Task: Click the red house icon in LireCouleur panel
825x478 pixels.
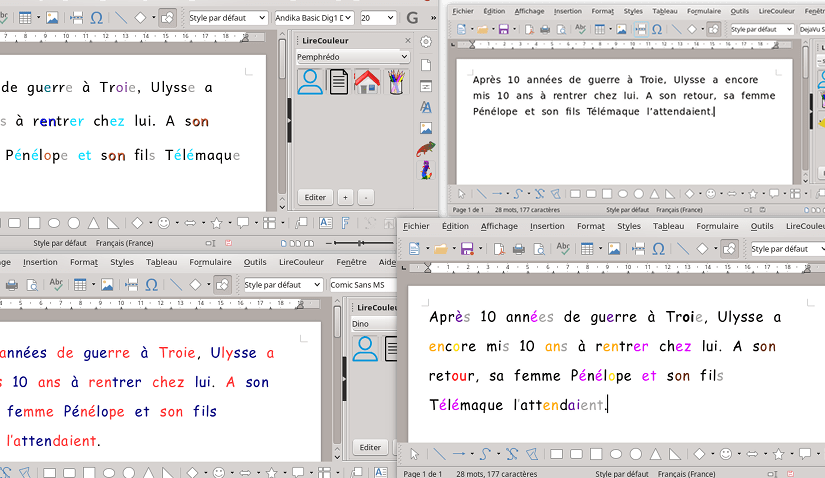Action: coord(367,81)
